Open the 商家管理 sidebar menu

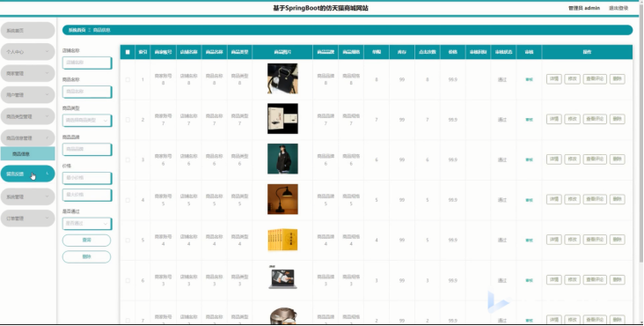[27, 73]
